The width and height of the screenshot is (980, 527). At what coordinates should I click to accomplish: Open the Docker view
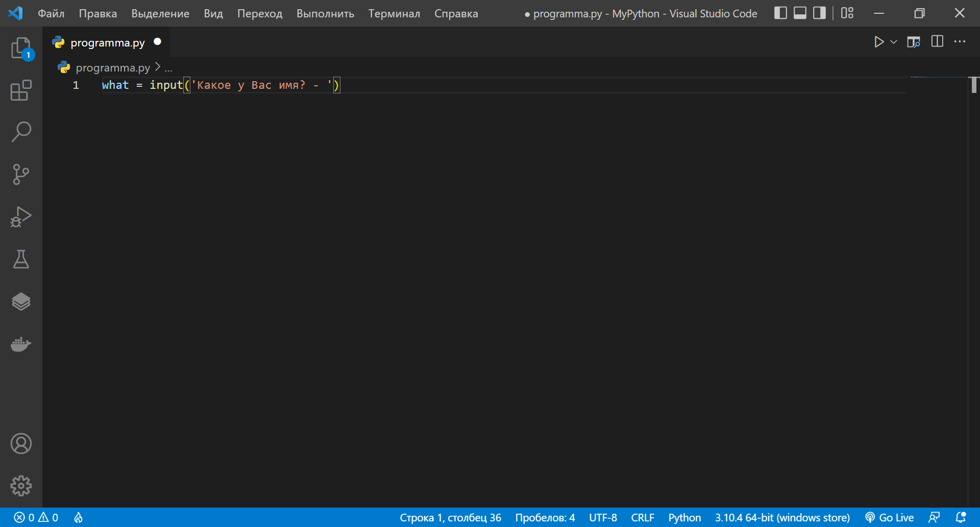[21, 345]
